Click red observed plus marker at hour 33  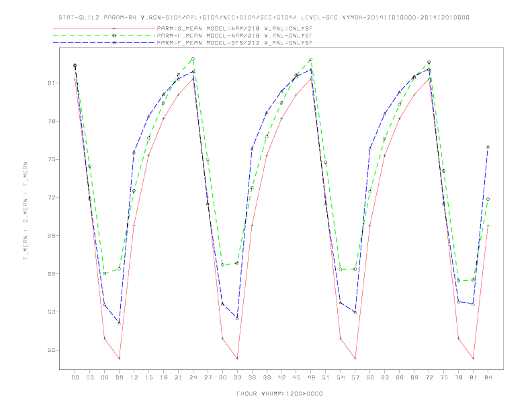click(x=237, y=358)
